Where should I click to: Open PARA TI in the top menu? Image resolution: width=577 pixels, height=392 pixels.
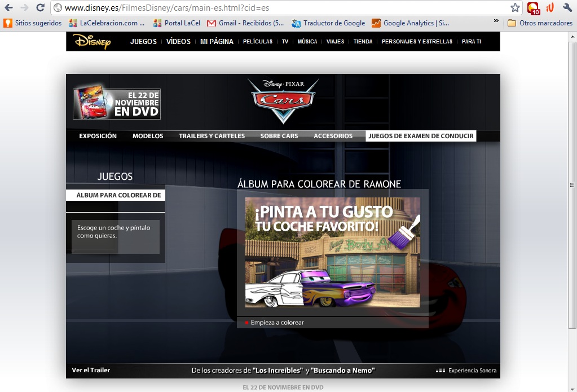pos(472,42)
